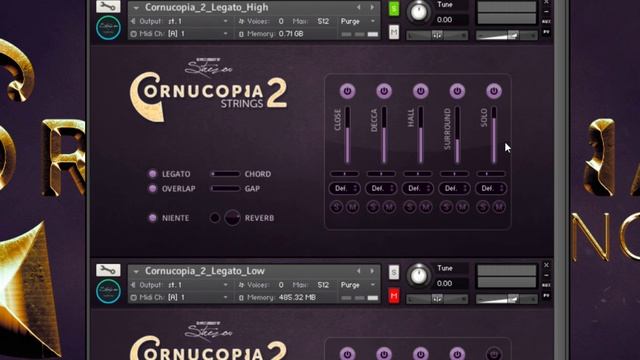
Task: Toggle the small REVERB on/off button
Action: click(215, 218)
